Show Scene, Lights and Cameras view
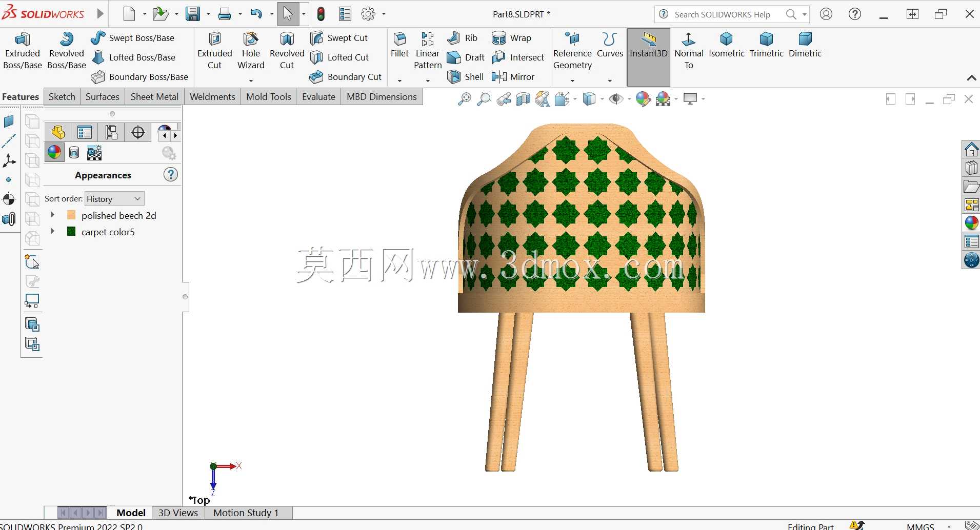Viewport: 980px width, 530px height. pos(94,152)
